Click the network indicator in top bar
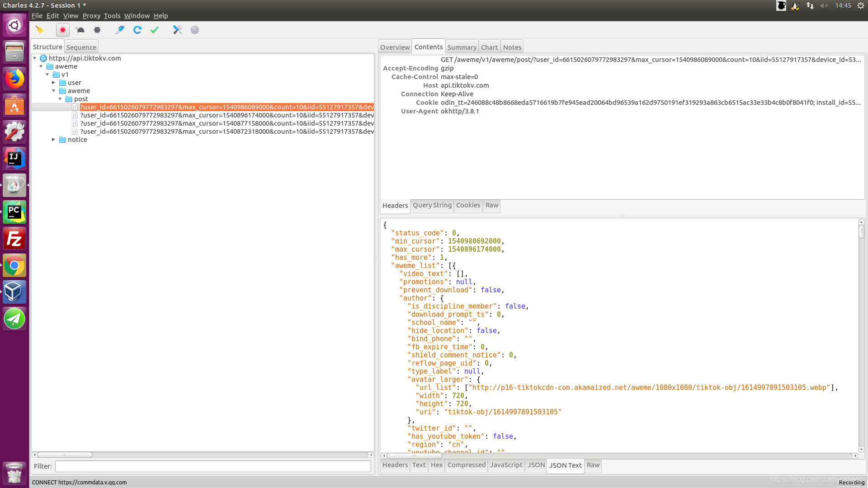Viewport: 868px width, 488px height. (810, 5)
